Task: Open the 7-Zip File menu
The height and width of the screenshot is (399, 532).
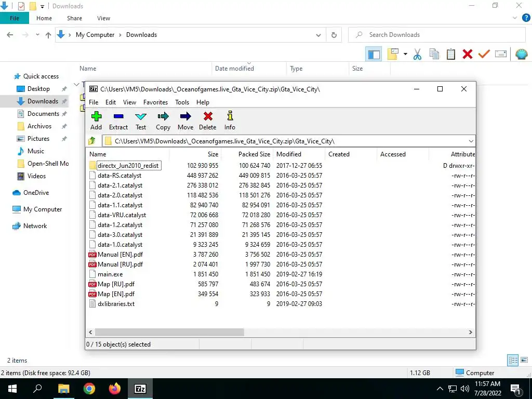Action: 94,102
